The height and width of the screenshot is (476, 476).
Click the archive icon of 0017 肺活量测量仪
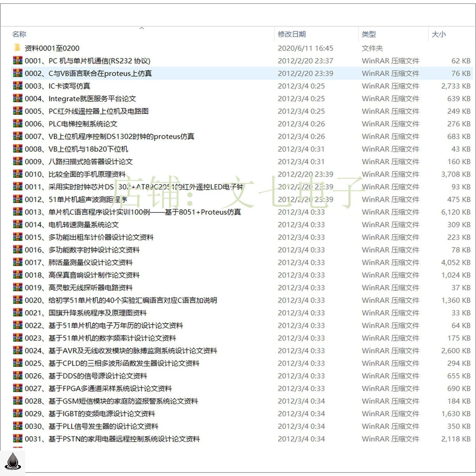pyautogui.click(x=17, y=262)
